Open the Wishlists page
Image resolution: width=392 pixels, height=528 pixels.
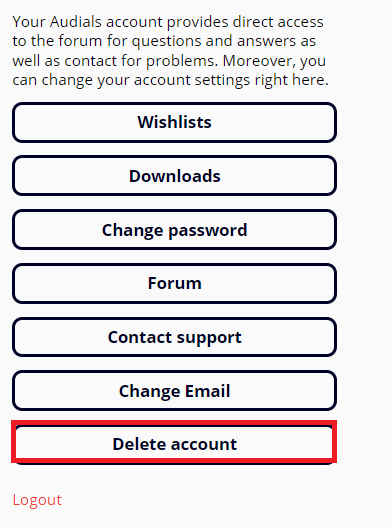pyautogui.click(x=174, y=122)
